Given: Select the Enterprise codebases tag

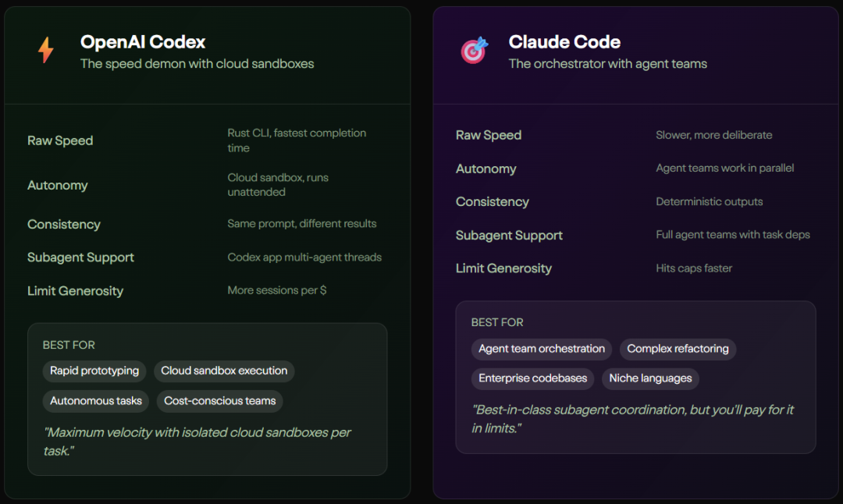Looking at the screenshot, I should coord(532,378).
